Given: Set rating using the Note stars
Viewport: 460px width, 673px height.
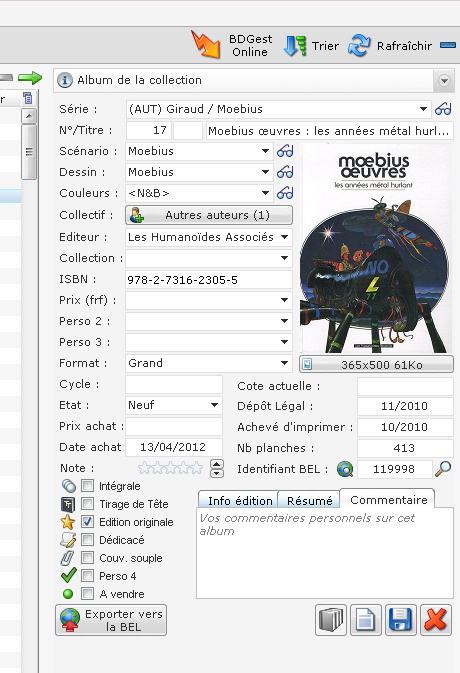Looking at the screenshot, I should tap(170, 468).
